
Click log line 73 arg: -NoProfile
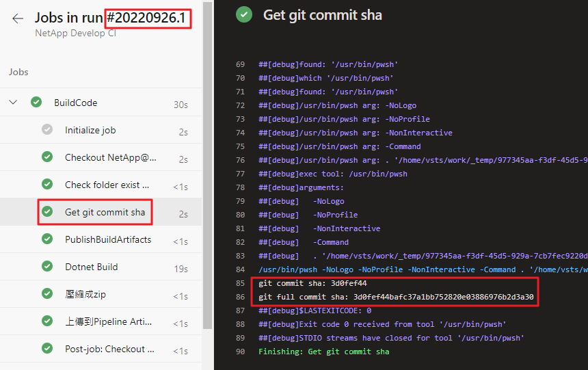(x=344, y=119)
